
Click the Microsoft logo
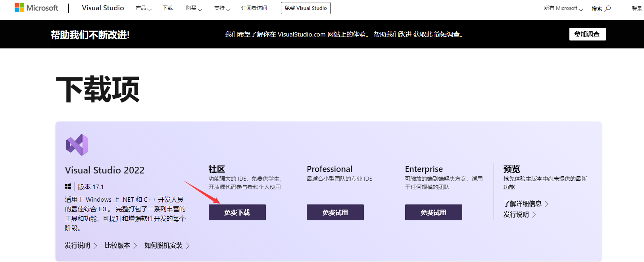coord(37,8)
